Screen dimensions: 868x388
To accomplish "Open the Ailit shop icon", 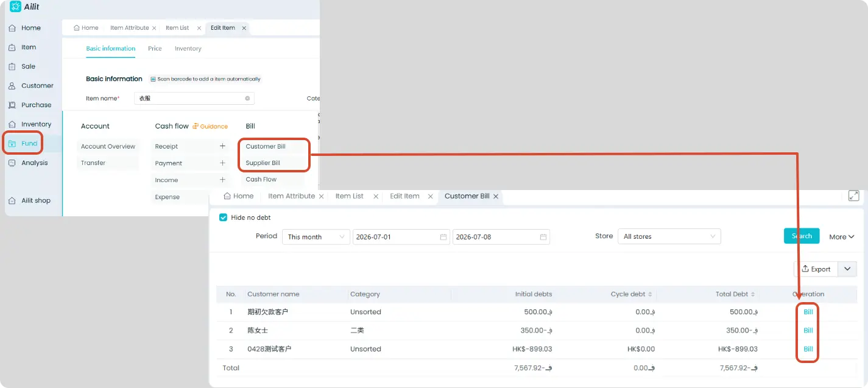I will point(12,200).
